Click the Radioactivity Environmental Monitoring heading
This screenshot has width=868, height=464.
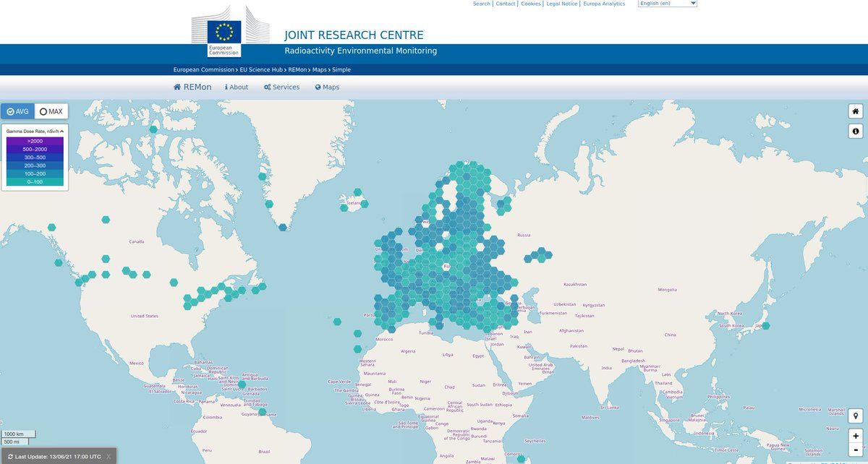[361, 51]
